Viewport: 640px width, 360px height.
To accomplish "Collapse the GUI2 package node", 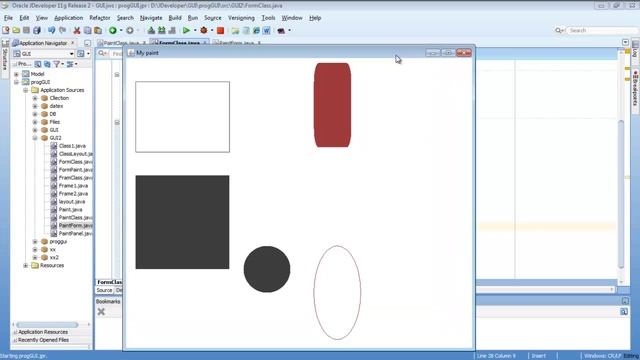I will pos(35,138).
